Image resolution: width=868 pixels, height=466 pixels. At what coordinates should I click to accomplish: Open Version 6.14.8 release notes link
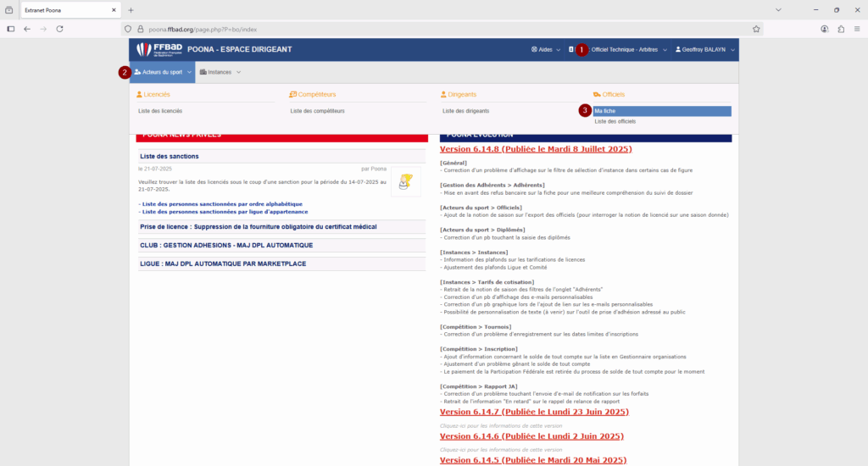(x=536, y=149)
